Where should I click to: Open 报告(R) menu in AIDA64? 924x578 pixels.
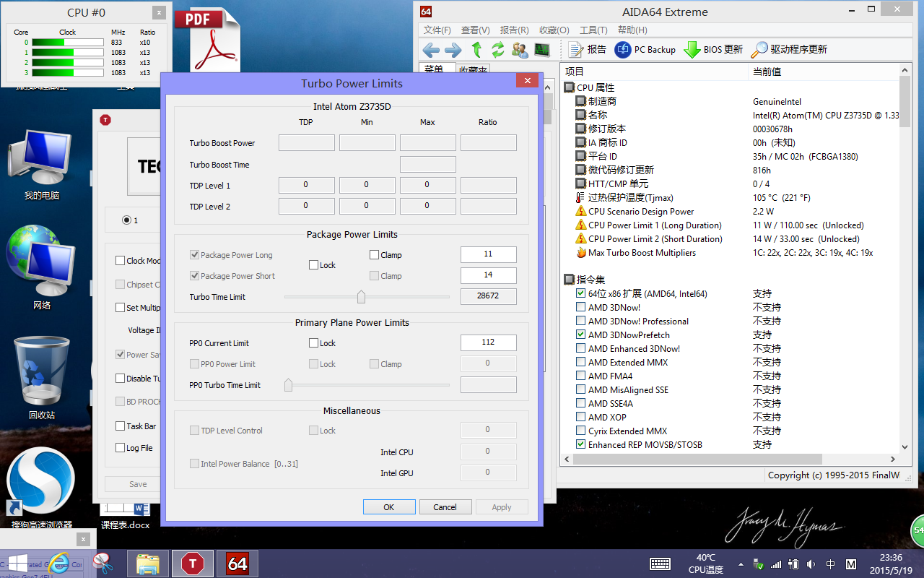click(514, 30)
